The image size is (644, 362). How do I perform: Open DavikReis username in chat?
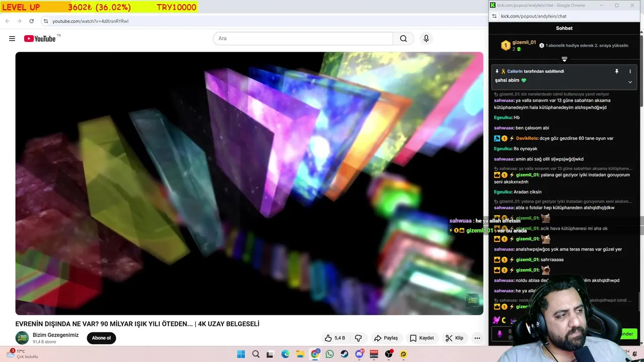click(x=526, y=138)
